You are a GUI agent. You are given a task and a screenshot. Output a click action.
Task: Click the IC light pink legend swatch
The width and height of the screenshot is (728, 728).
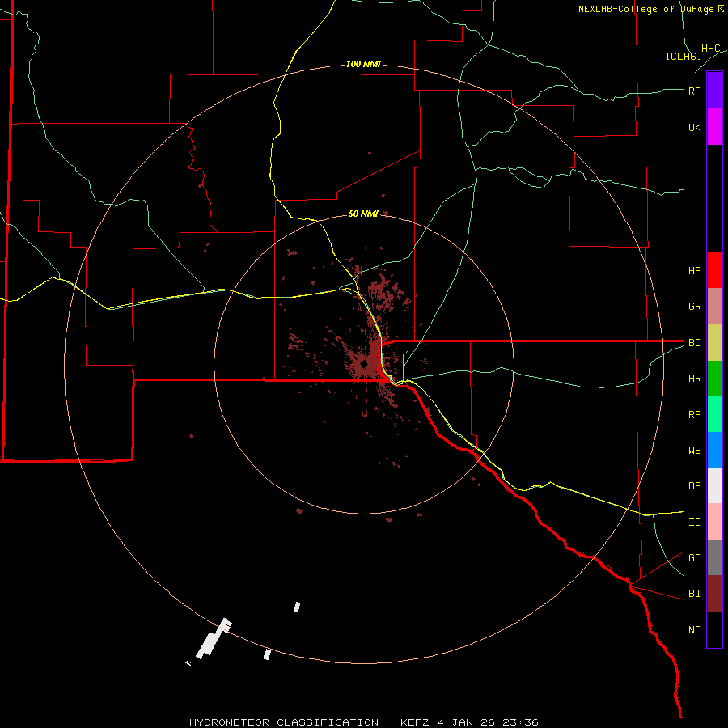pos(714,522)
